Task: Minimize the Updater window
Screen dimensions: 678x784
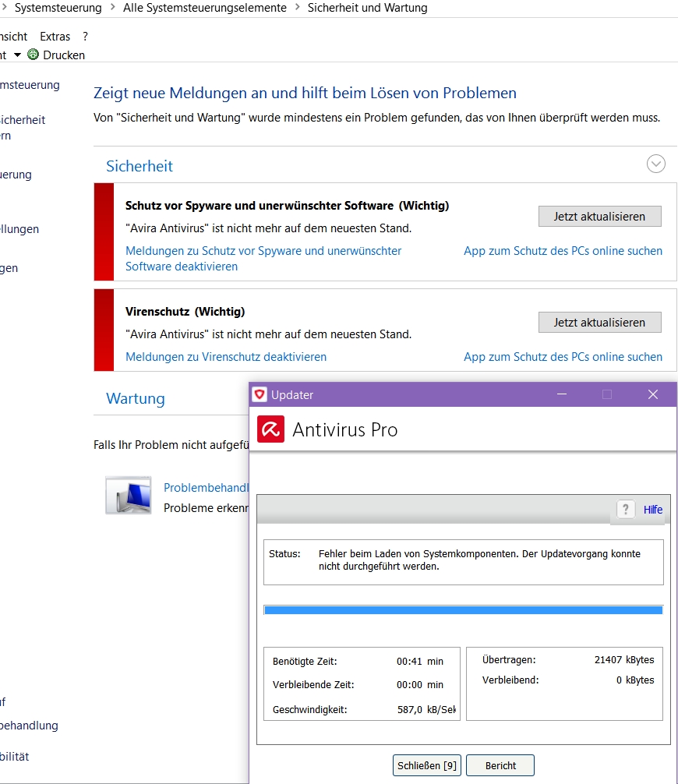Action: point(562,394)
